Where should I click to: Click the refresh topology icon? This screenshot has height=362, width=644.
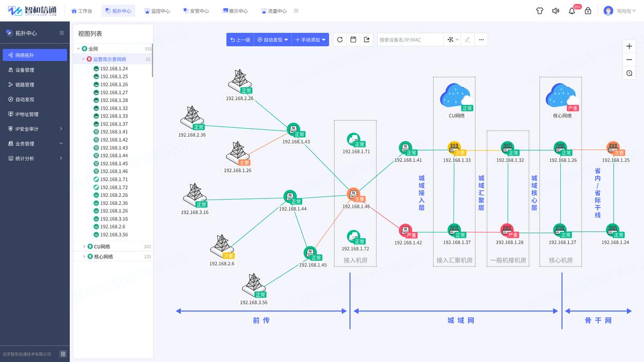[x=340, y=40]
